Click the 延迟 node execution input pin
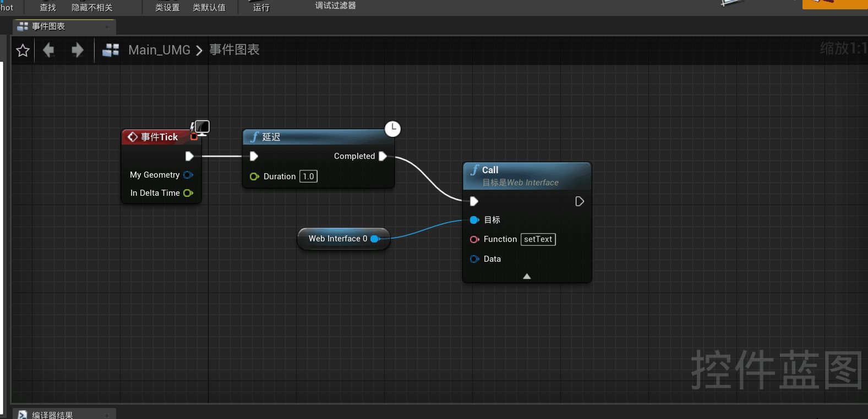Image resolution: width=868 pixels, height=419 pixels. pyautogui.click(x=254, y=156)
